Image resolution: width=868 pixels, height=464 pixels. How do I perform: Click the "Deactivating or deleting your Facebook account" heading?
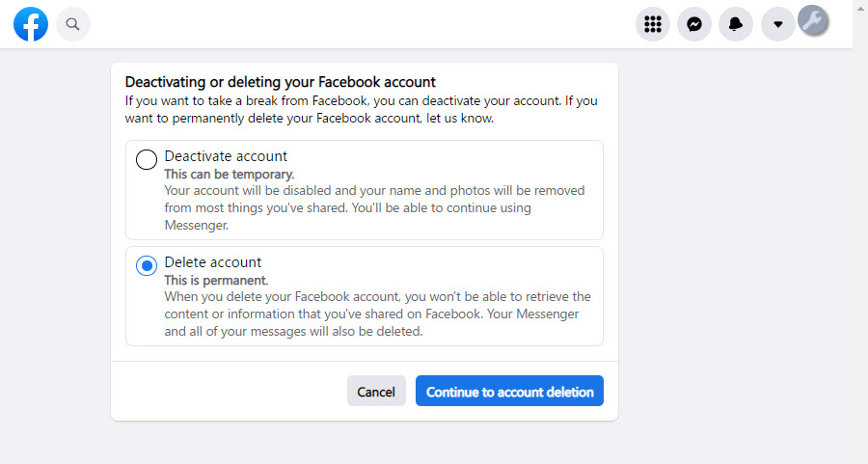click(x=280, y=82)
